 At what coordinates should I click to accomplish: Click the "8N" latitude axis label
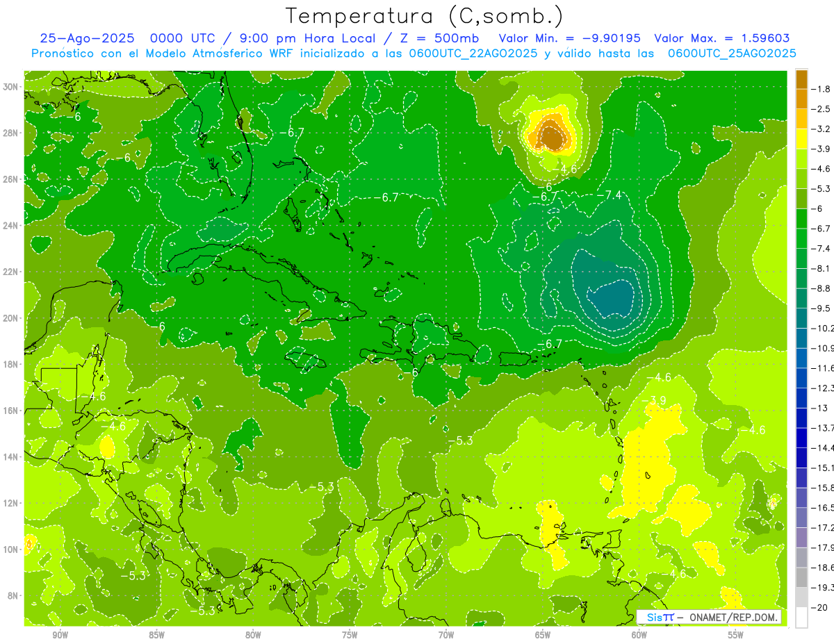(13, 595)
